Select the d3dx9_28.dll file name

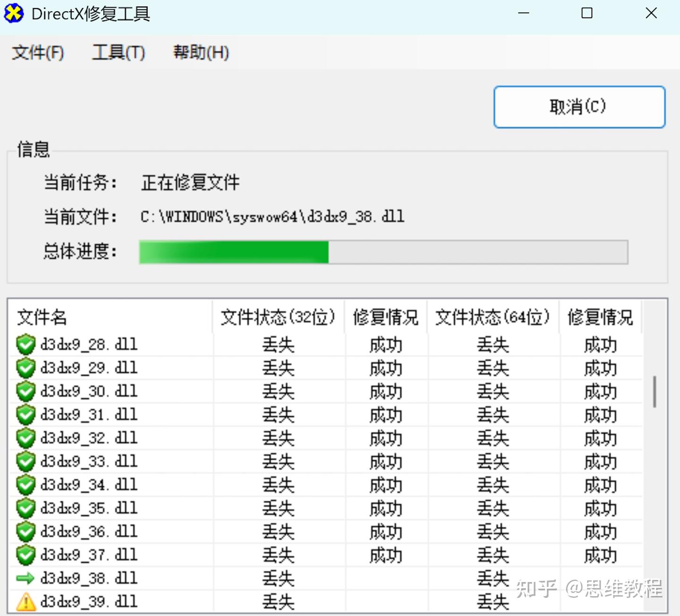pyautogui.click(x=89, y=345)
